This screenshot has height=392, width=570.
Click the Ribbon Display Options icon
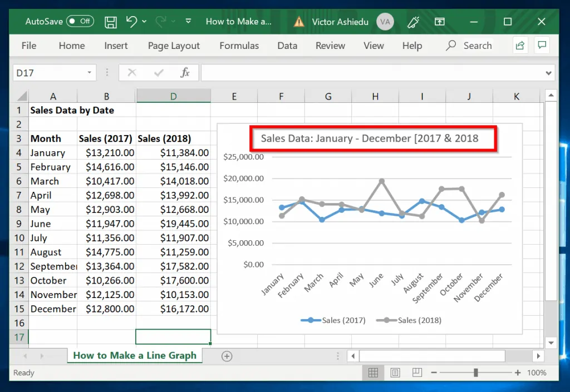point(440,22)
